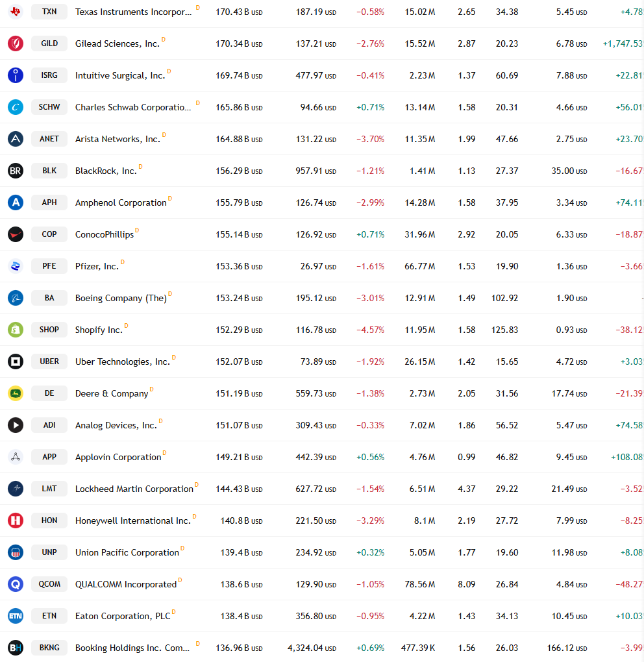Click the Intuitive Surgical logo icon
The height and width of the screenshot is (662, 644).
pos(16,75)
